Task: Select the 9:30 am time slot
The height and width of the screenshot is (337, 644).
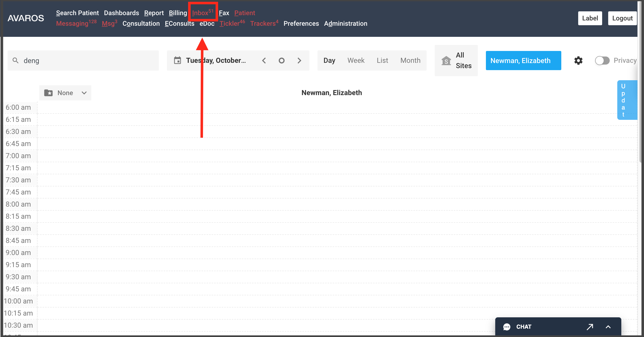Action: (337, 277)
